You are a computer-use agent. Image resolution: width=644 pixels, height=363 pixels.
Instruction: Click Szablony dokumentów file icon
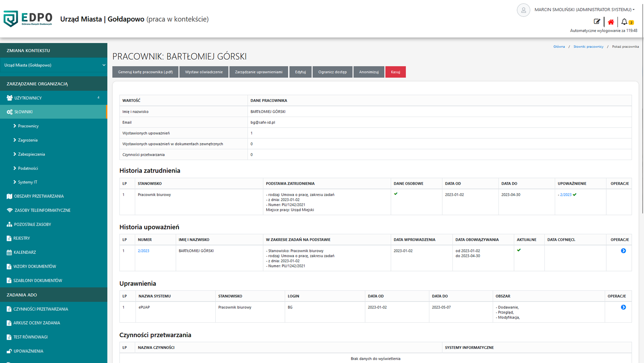click(x=9, y=280)
